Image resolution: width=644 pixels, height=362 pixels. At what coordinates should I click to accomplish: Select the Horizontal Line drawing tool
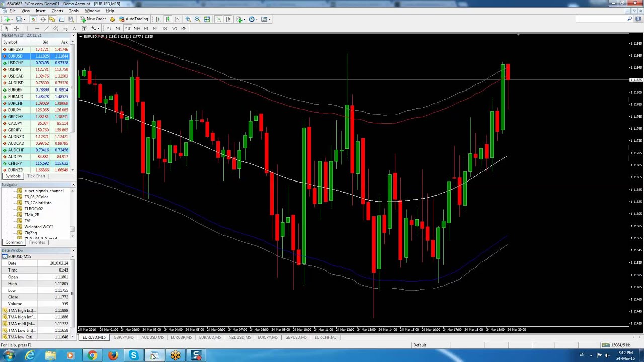[37, 28]
